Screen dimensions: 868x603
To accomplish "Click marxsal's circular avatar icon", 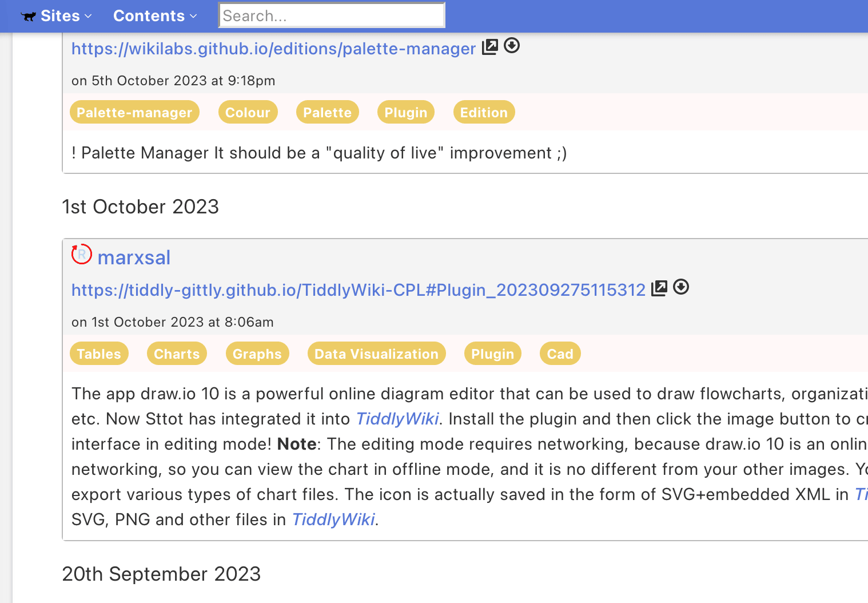I will pyautogui.click(x=82, y=254).
